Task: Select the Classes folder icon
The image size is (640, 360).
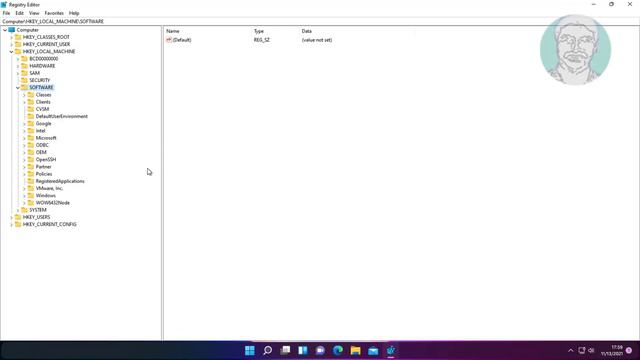Action: click(x=31, y=94)
